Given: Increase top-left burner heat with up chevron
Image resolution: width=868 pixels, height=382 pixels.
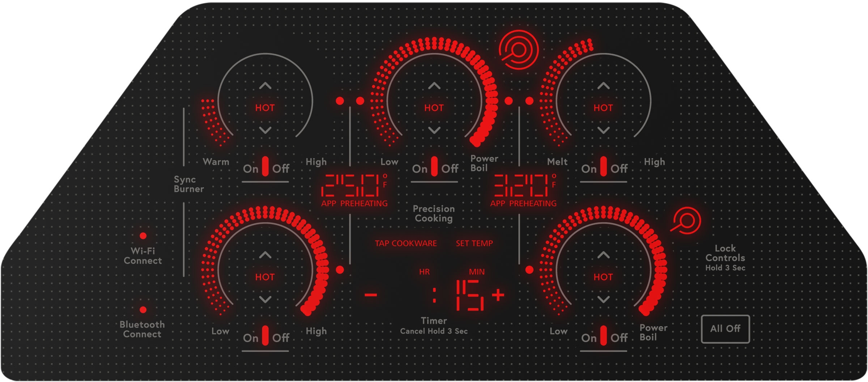Looking at the screenshot, I should (x=265, y=86).
